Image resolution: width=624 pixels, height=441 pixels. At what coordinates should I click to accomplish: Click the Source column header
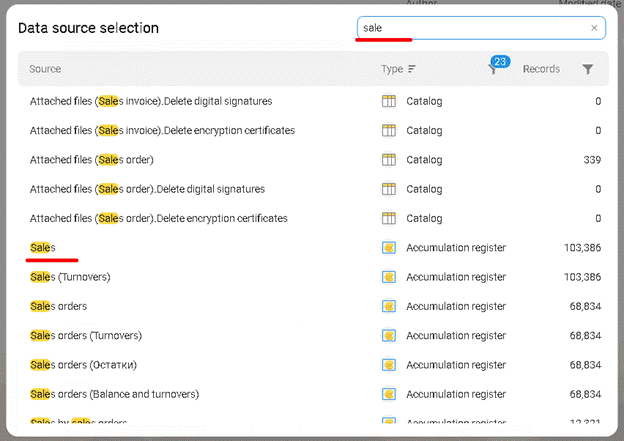(45, 69)
